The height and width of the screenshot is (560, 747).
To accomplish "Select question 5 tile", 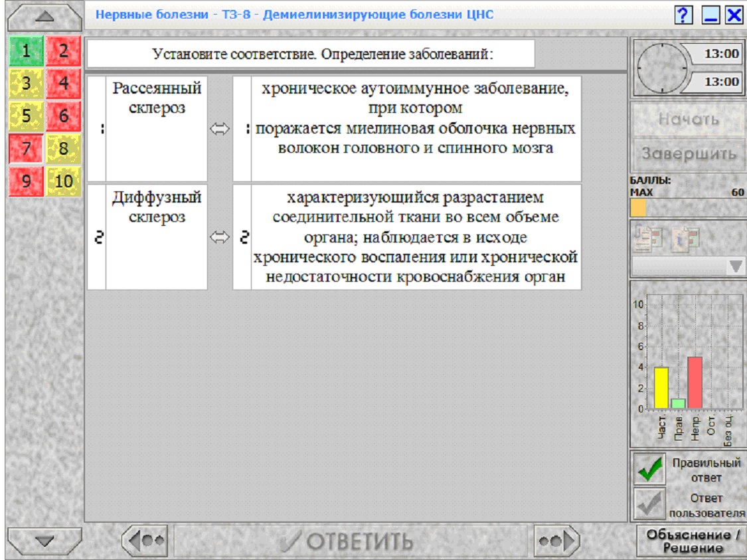I will pos(26,116).
